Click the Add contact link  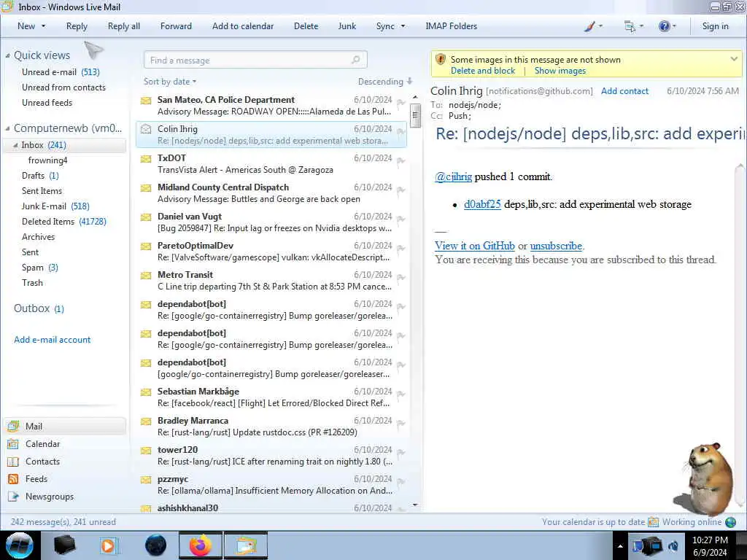(624, 91)
